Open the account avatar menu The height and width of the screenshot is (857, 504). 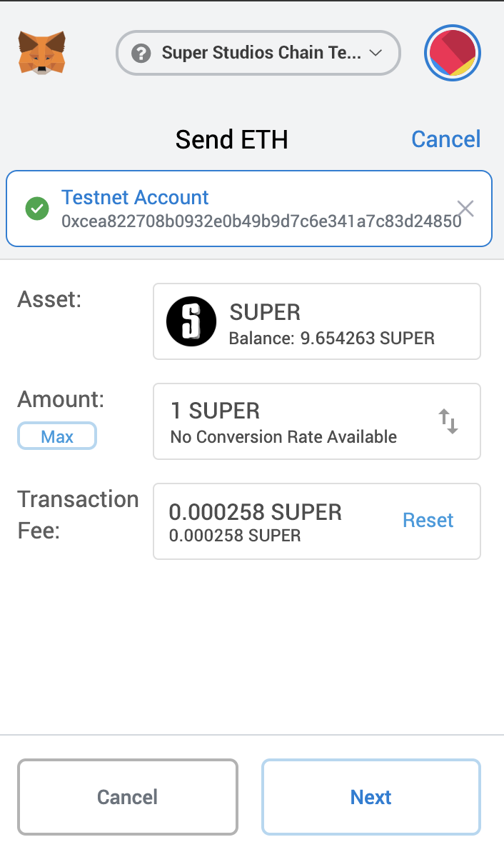pyautogui.click(x=453, y=53)
